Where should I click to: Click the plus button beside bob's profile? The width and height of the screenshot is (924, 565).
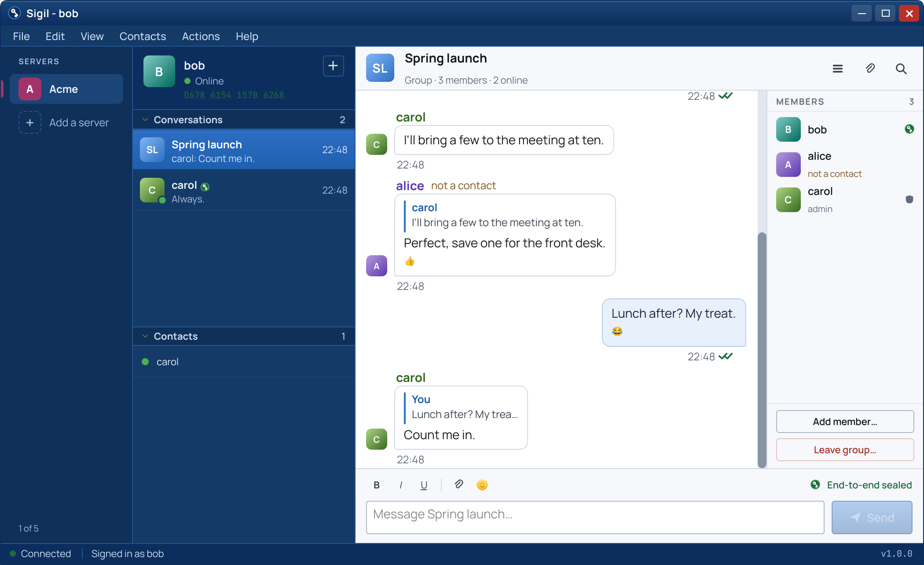pos(333,66)
